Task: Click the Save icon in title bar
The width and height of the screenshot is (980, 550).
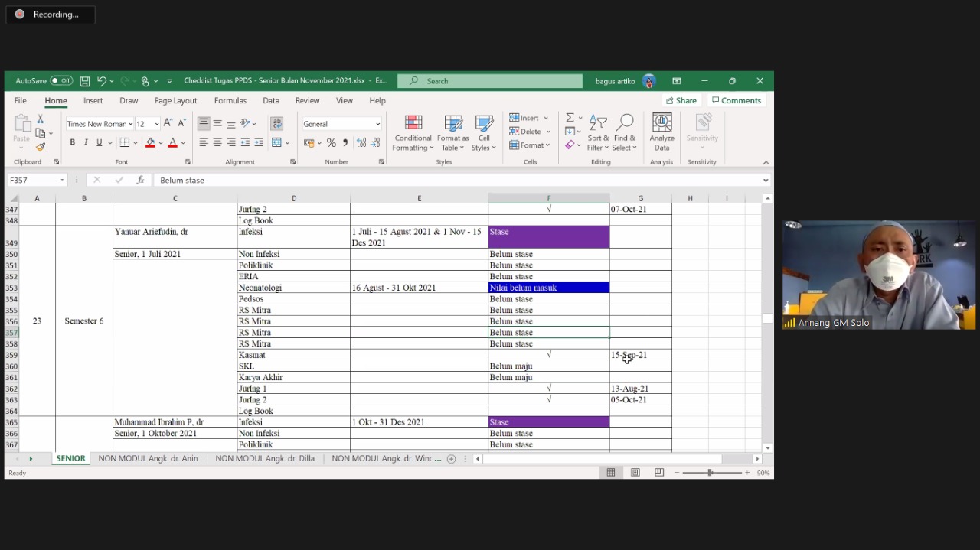Action: click(x=85, y=81)
